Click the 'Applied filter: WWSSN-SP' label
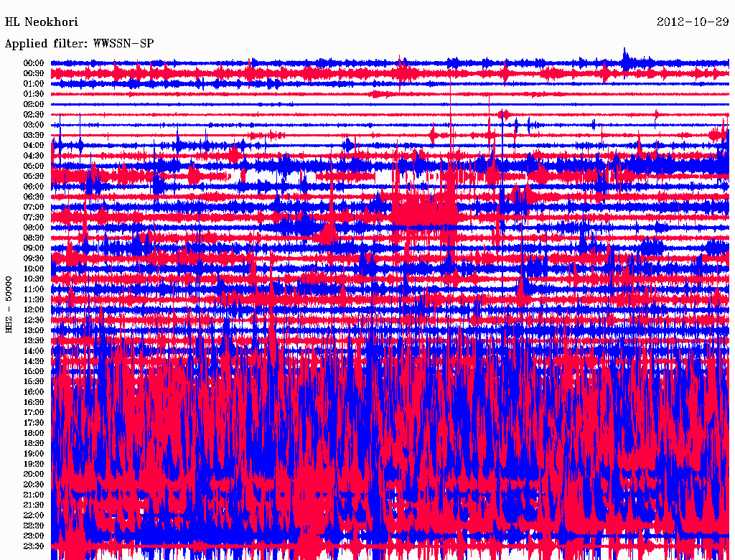 (79, 44)
